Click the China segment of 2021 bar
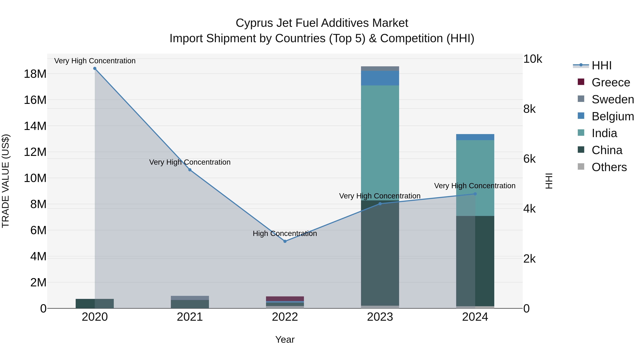The image size is (644, 362). [x=190, y=304]
